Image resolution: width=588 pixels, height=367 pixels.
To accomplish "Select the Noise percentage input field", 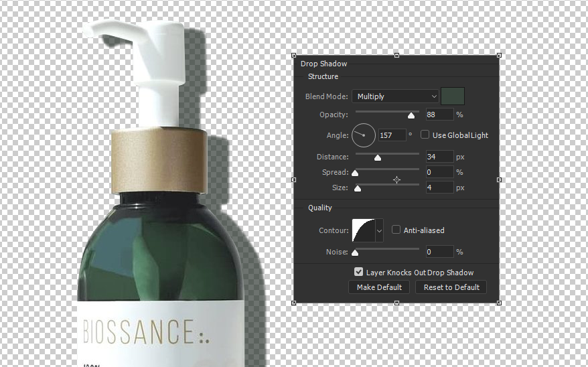I will click(439, 252).
